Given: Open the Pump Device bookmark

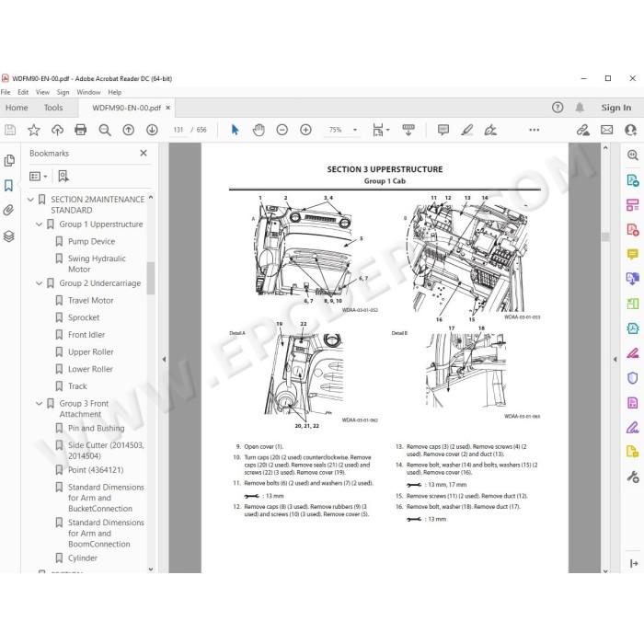Looking at the screenshot, I should (x=91, y=241).
